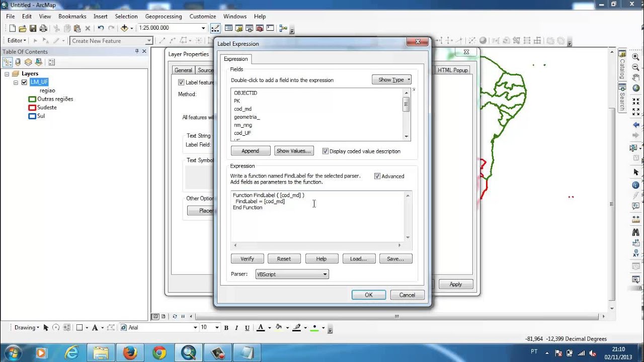Toggle Label features checkbox in Layer Properties
Screen dimensions: 644x362
(x=181, y=82)
